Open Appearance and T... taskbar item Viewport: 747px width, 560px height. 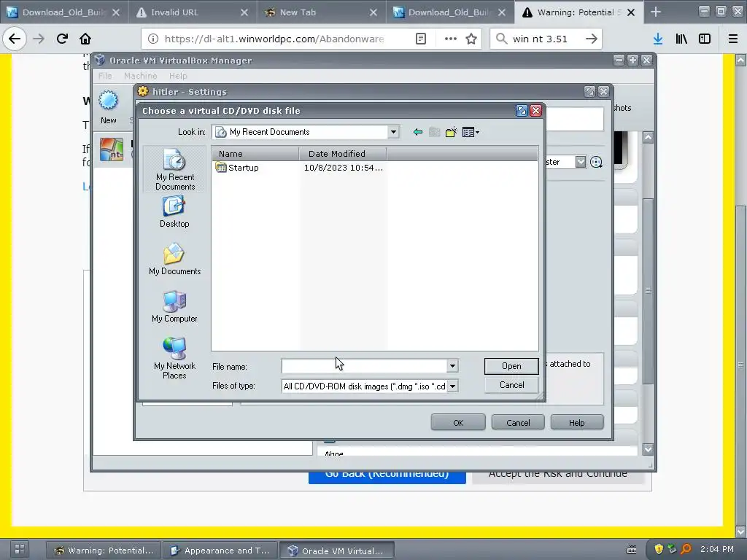(220, 550)
